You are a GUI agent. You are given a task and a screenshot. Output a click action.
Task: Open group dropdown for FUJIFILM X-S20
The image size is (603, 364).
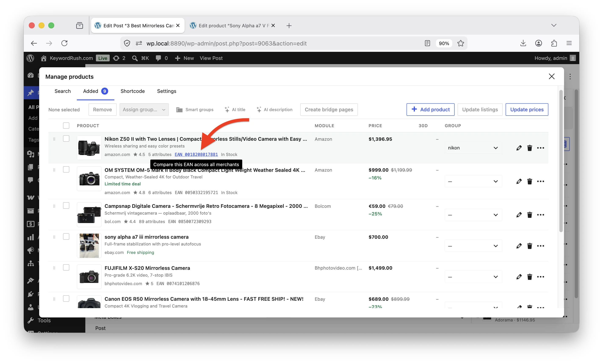point(473,277)
